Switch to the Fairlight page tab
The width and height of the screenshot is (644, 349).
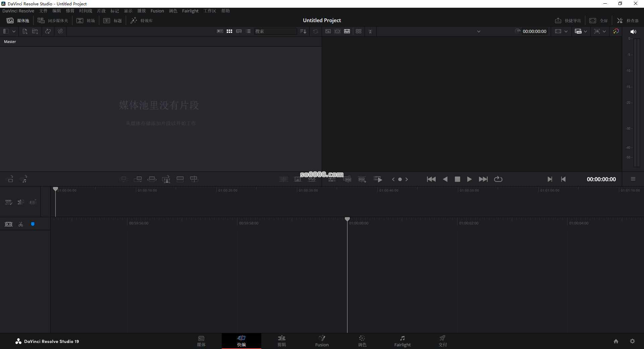pos(402,341)
